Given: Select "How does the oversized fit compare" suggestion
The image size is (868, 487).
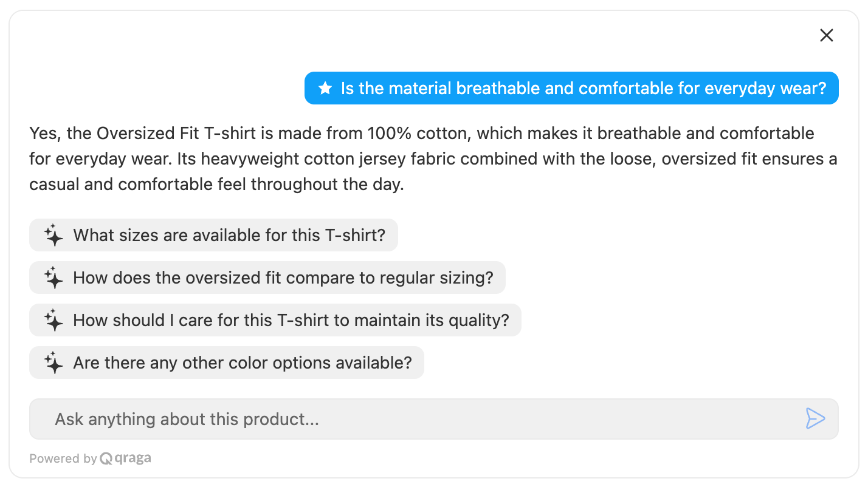Looking at the screenshot, I should pos(283,278).
